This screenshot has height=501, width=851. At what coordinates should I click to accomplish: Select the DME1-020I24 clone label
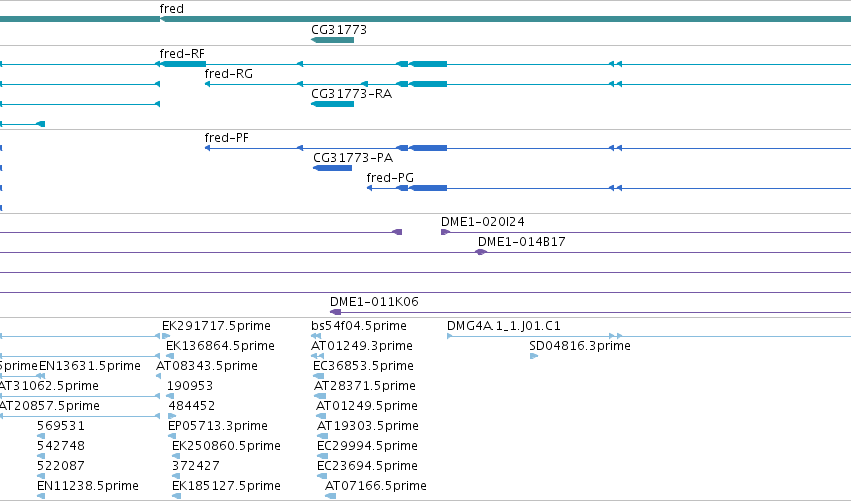click(482, 221)
